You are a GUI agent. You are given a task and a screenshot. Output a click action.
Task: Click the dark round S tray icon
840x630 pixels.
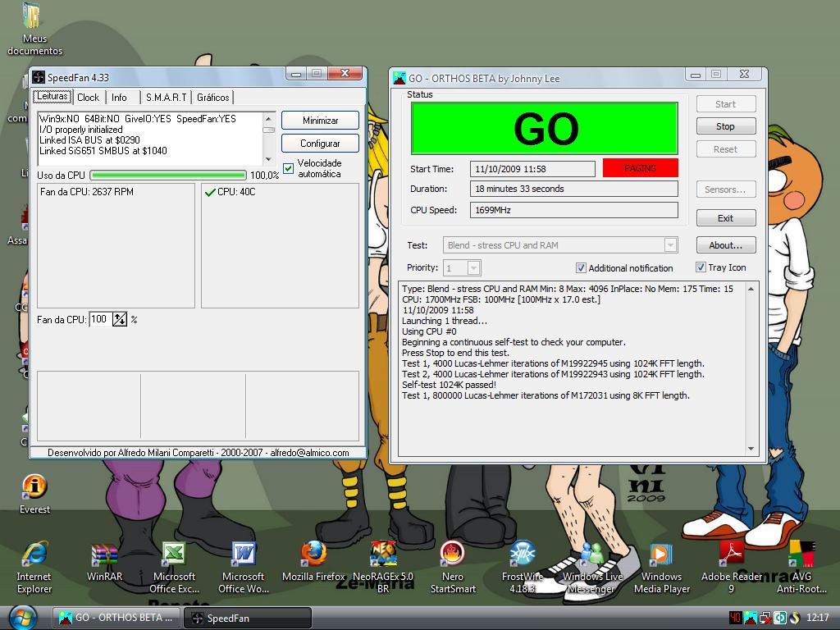[x=794, y=618]
